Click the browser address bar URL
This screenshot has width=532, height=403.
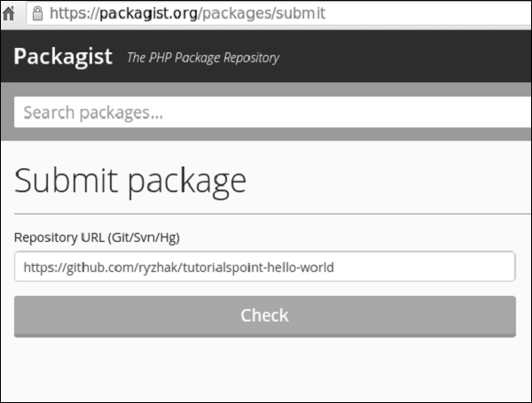(188, 12)
